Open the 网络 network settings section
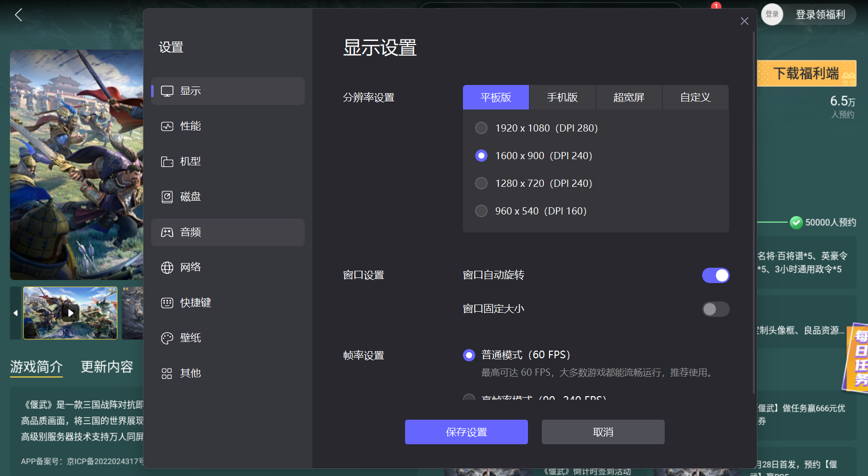This screenshot has width=868, height=476. tap(228, 268)
